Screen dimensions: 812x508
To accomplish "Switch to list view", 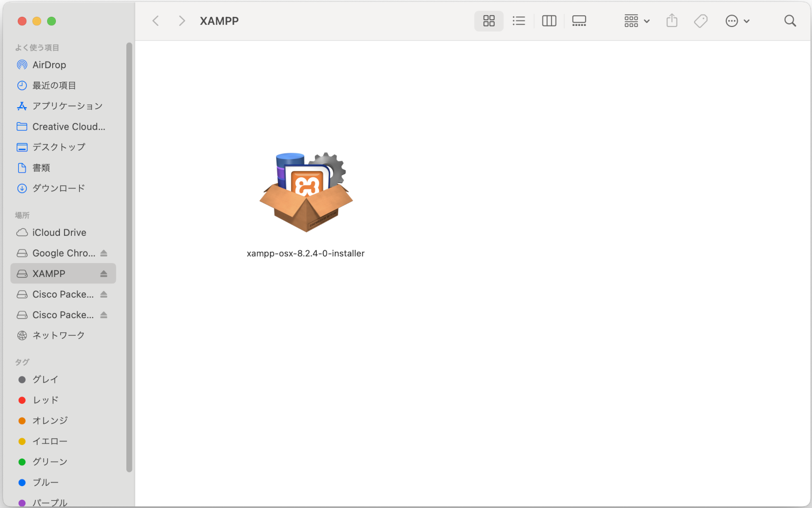I will coord(519,21).
